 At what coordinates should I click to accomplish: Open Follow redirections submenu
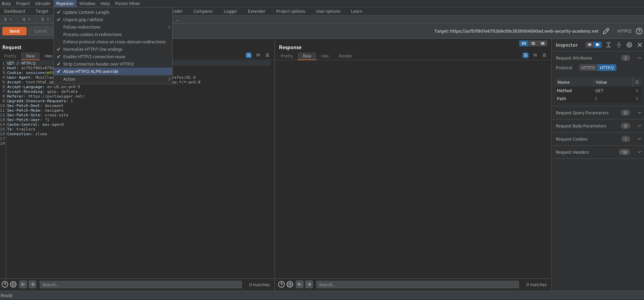113,27
